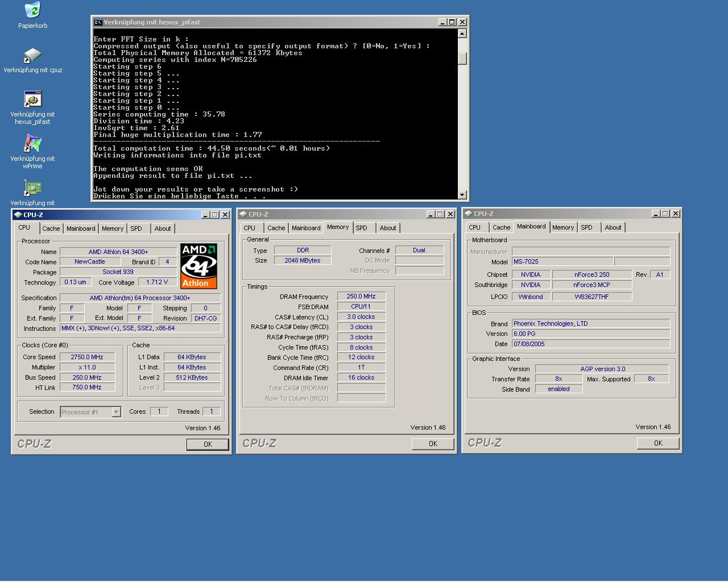The width and height of the screenshot is (728, 582).
Task: Maximize the hexus_pifast console window
Action: (452, 22)
